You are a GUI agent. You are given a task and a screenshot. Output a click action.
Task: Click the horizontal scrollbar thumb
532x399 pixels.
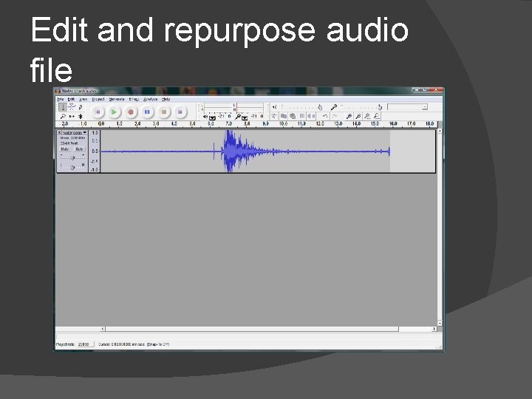[x=252, y=329]
